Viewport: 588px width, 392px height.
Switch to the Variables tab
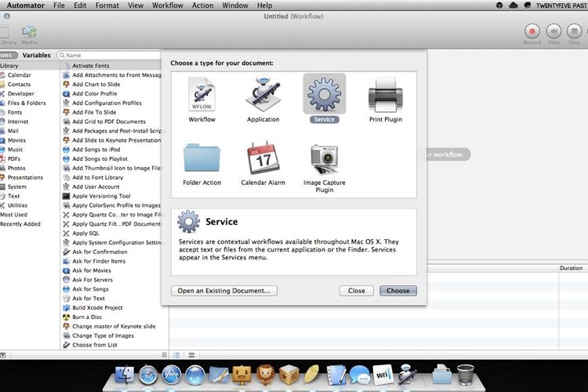pos(36,56)
